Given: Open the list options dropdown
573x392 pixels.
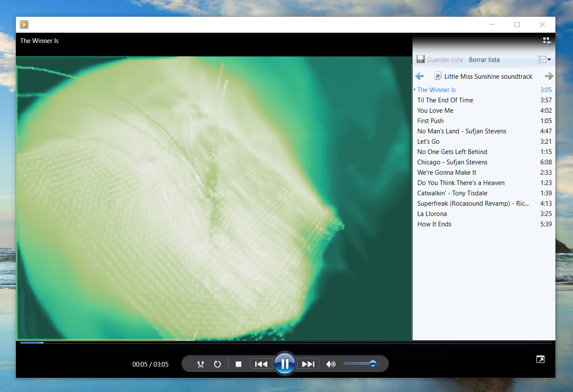Looking at the screenshot, I should [544, 59].
